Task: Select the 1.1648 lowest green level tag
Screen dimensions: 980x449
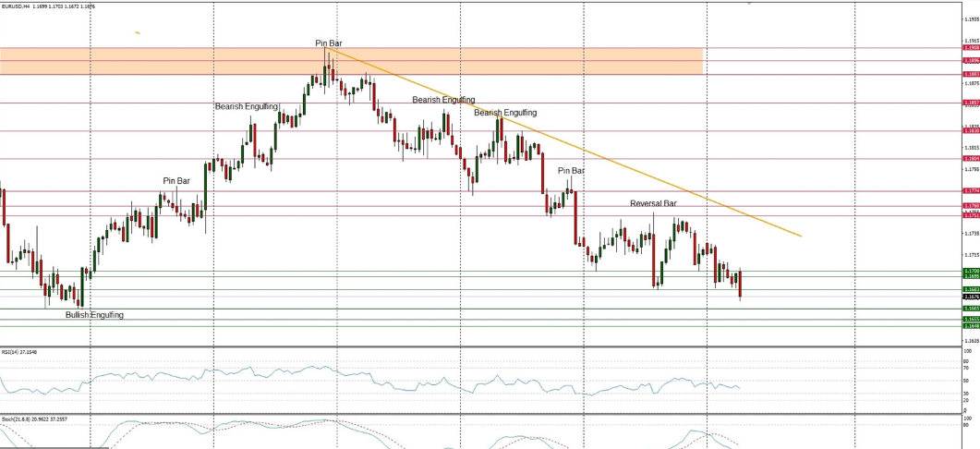Action: point(971,326)
